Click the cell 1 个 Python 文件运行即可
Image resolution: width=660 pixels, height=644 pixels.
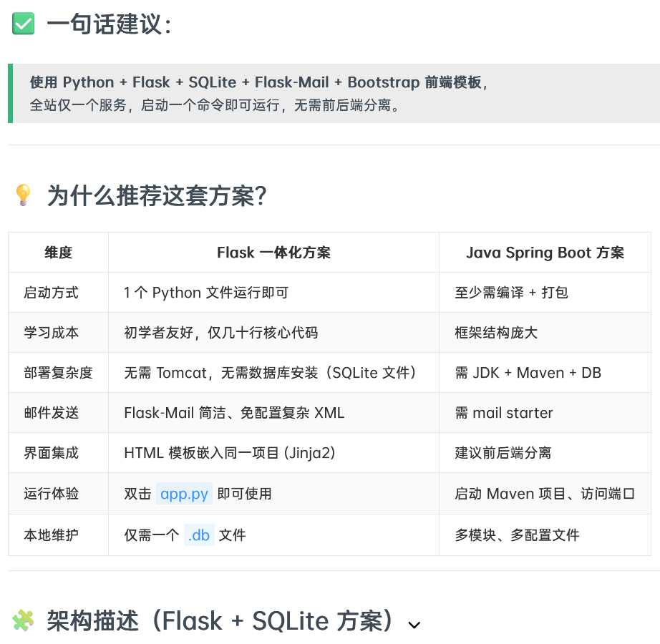pyautogui.click(x=206, y=293)
